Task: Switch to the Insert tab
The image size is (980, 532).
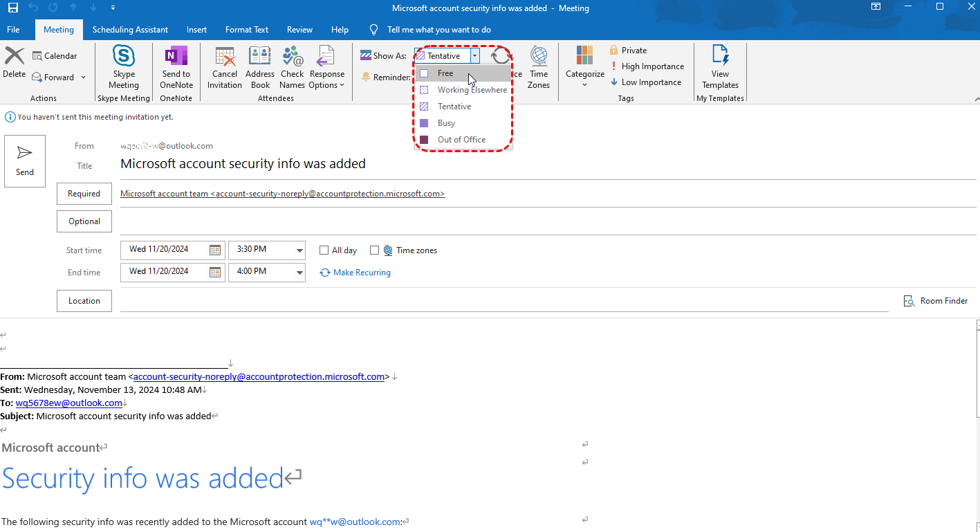Action: coord(196,30)
